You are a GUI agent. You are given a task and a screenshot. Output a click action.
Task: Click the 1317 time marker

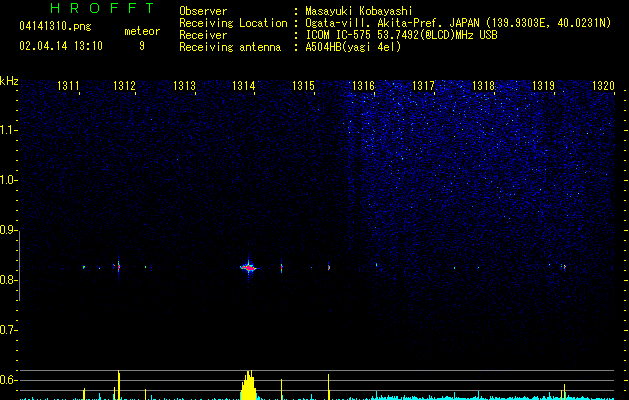423,86
